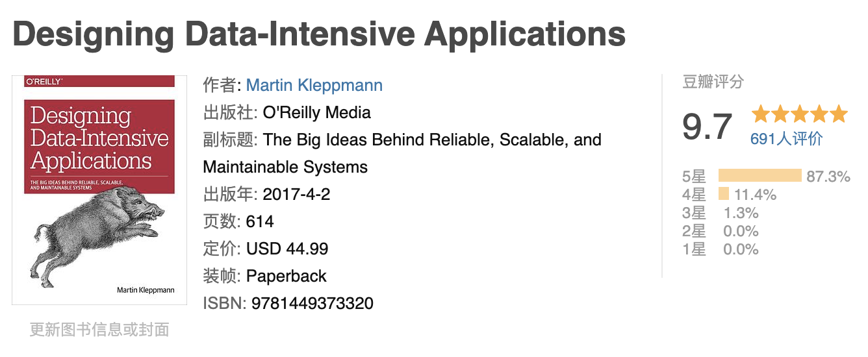The height and width of the screenshot is (357, 868).
Task: Click the 5星 rating distribution bar
Action: click(x=759, y=176)
